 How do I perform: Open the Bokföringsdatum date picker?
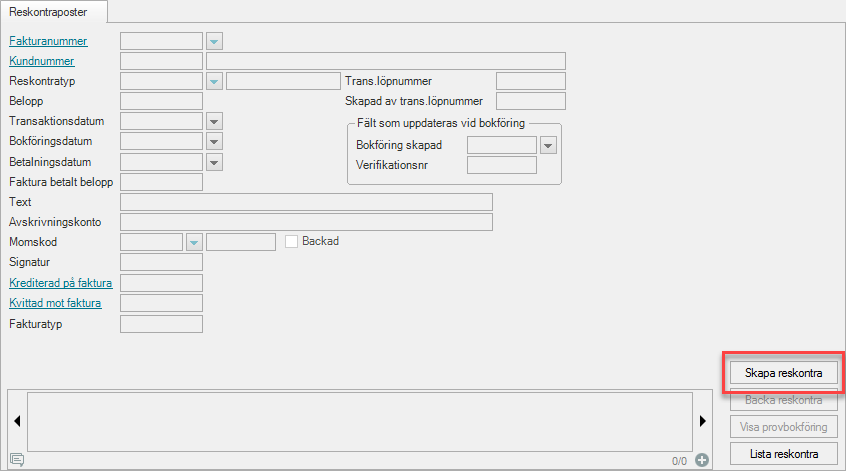click(x=214, y=141)
